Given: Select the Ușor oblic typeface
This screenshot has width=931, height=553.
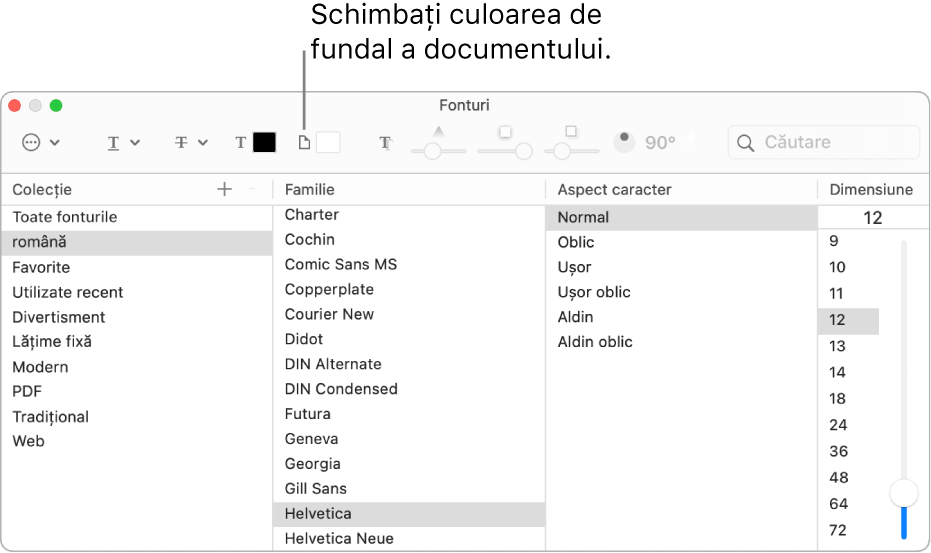Looking at the screenshot, I should 681,292.
